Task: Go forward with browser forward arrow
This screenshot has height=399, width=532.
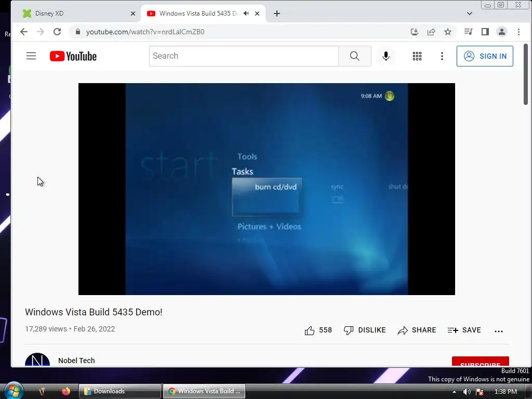Action: point(41,32)
